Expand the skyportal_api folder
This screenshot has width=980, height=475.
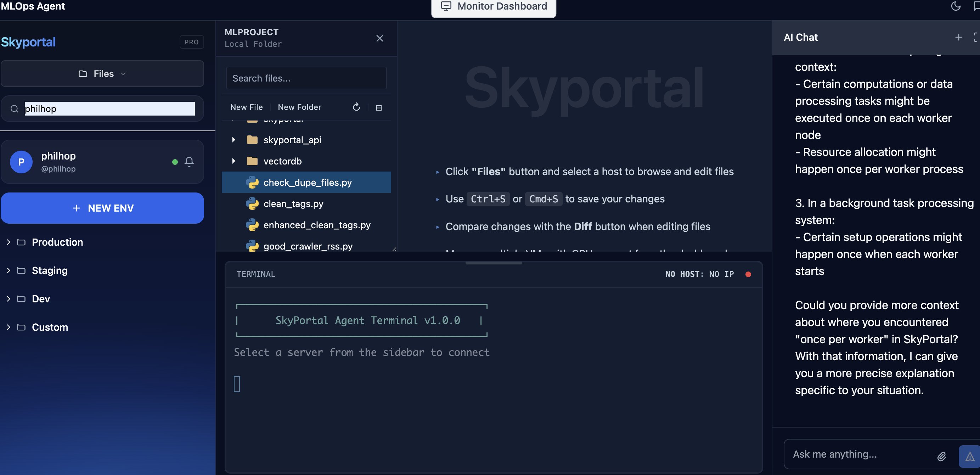(233, 139)
